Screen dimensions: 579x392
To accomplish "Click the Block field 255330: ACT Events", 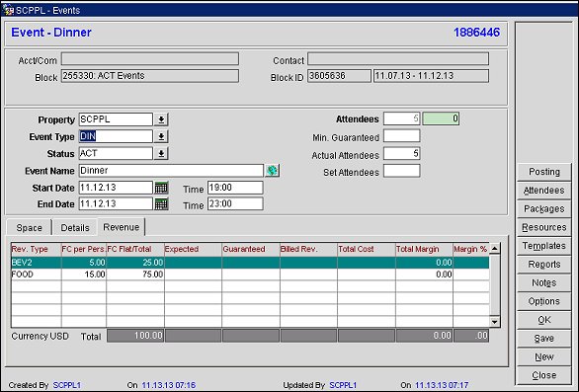I will click(x=150, y=76).
